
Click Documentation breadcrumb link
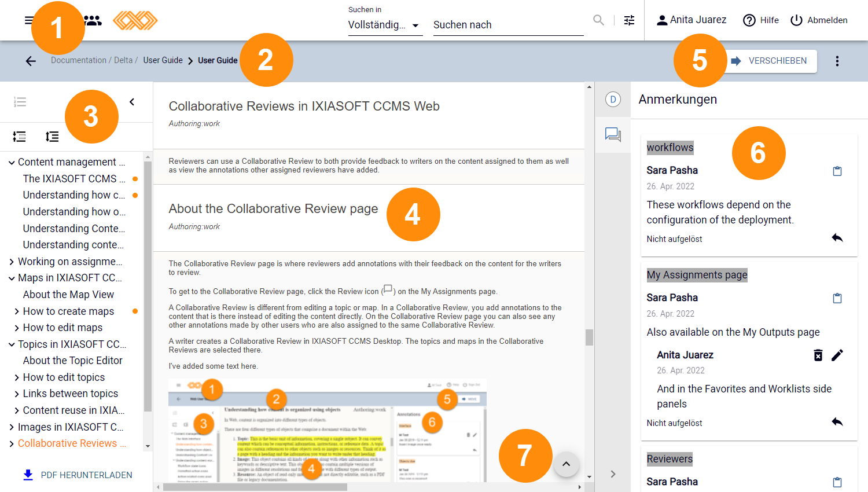pos(79,60)
